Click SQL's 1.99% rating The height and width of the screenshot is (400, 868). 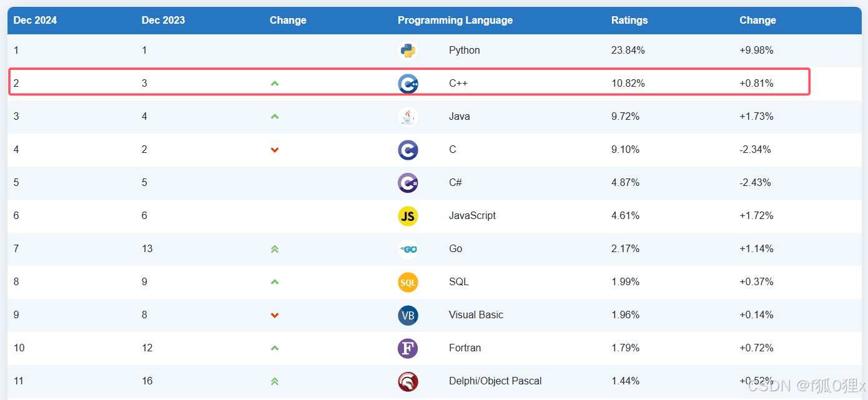click(626, 281)
